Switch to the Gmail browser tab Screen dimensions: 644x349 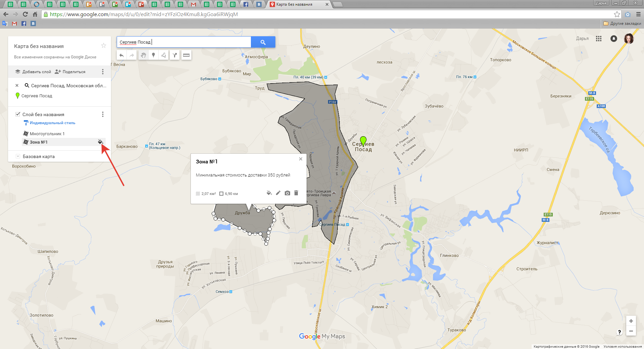tap(193, 4)
